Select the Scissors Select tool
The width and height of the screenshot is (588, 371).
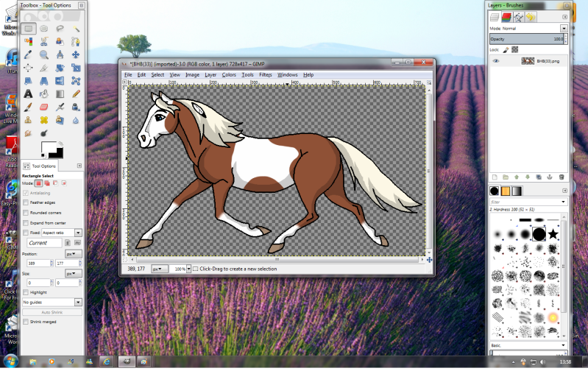coord(44,41)
